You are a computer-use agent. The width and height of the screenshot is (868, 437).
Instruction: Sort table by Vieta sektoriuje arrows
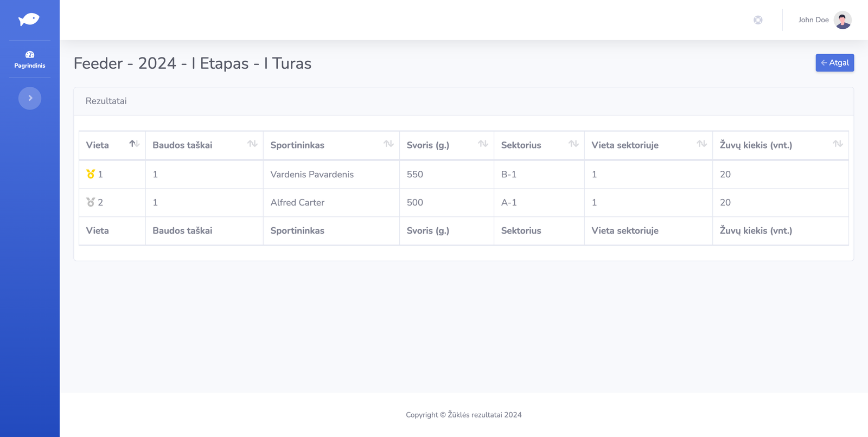pyautogui.click(x=701, y=144)
